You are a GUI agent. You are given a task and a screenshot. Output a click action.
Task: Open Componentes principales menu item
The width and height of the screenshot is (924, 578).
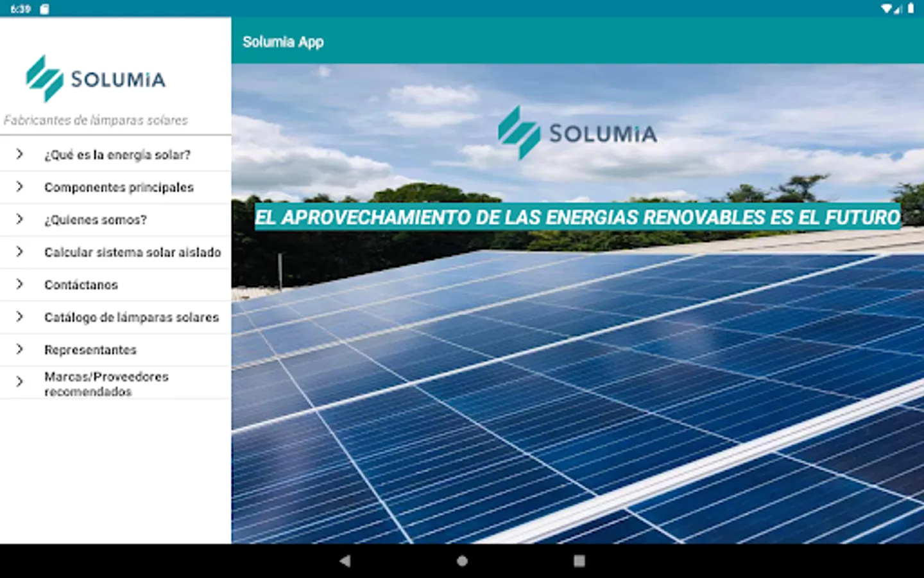coord(116,188)
